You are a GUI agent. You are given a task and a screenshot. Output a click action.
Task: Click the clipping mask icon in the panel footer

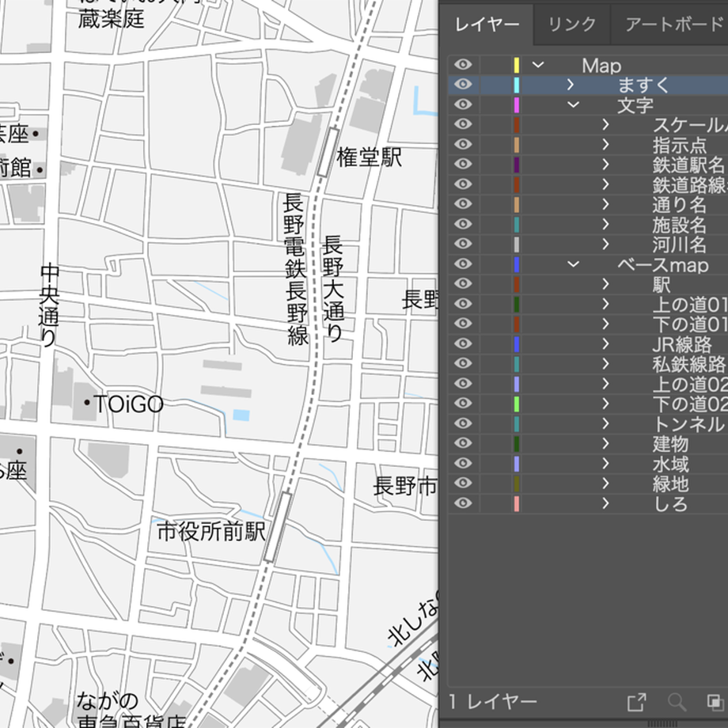(x=715, y=702)
